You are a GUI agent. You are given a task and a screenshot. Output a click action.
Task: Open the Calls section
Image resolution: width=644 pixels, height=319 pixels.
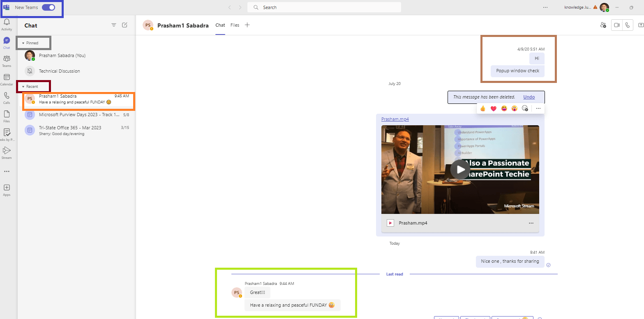7,98
